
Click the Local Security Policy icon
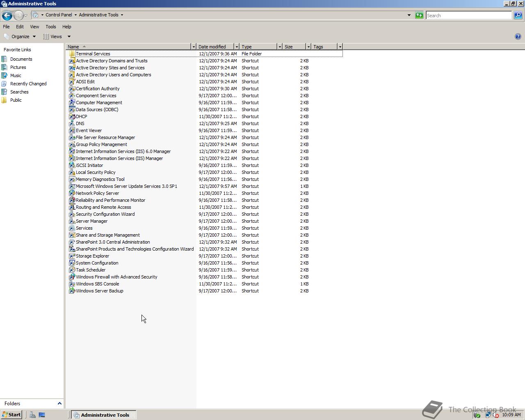tap(72, 172)
